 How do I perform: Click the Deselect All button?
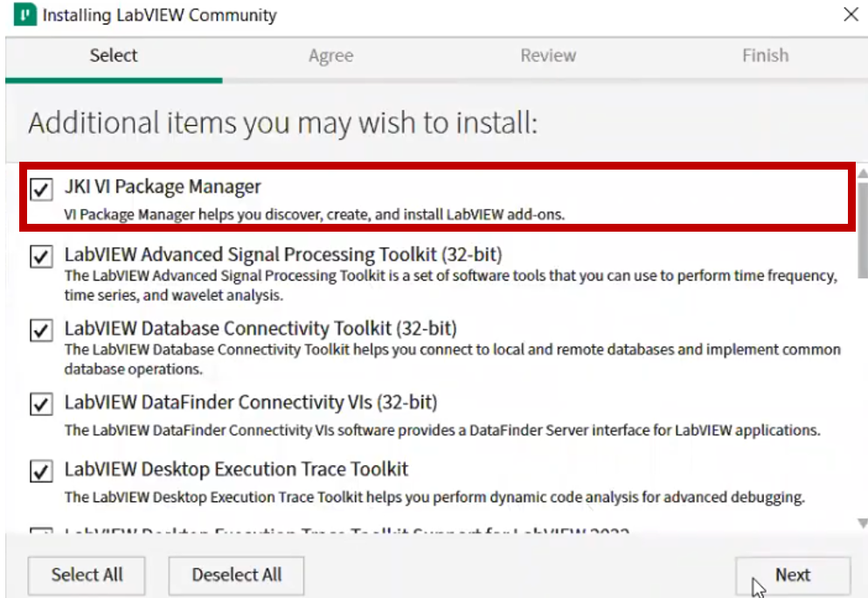coord(236,575)
